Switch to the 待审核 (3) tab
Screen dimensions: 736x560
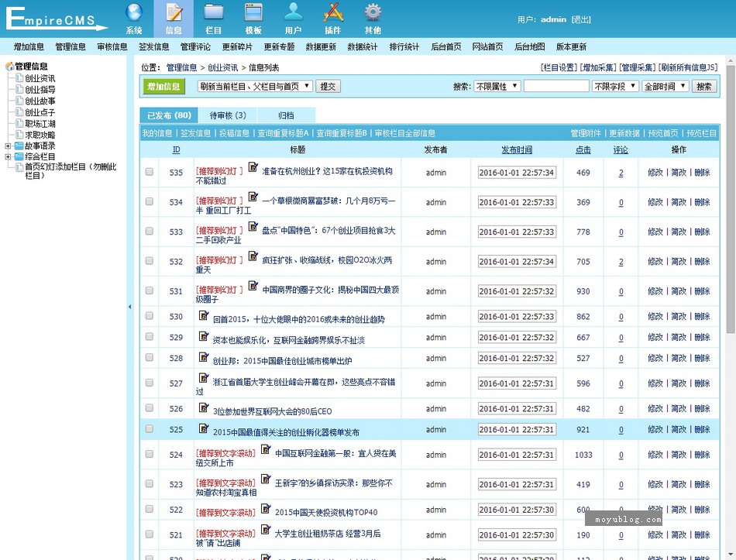point(228,115)
